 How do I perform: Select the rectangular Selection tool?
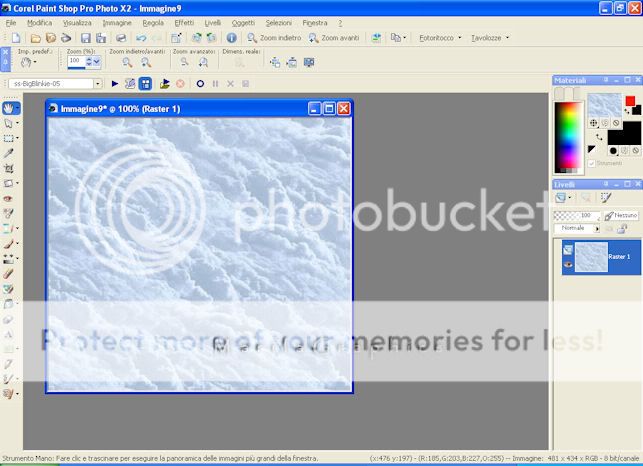(x=8, y=138)
